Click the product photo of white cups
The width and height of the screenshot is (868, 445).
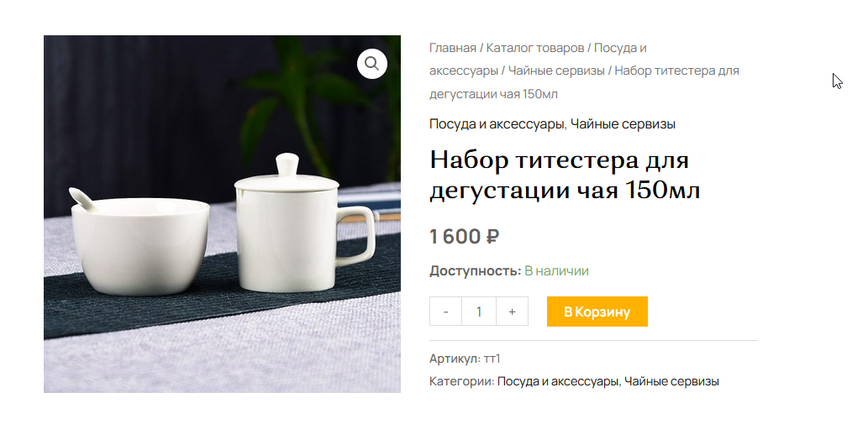[x=222, y=214]
